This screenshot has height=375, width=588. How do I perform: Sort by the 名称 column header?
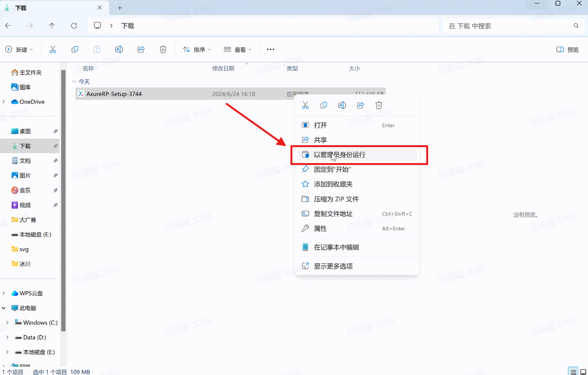[88, 68]
